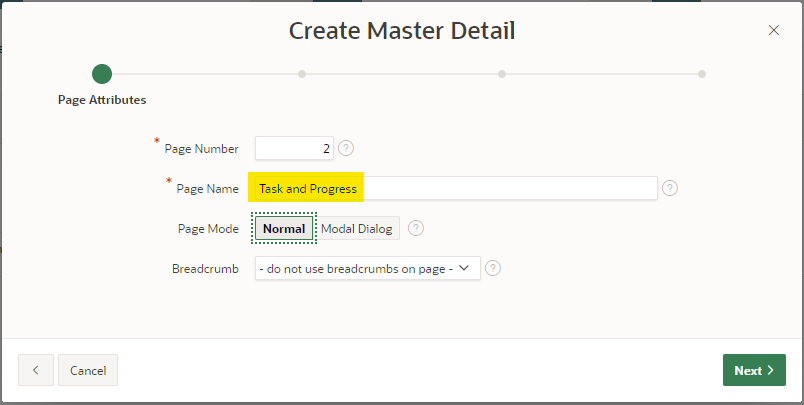Click the third wizard step dot
The image size is (804, 405).
[502, 73]
